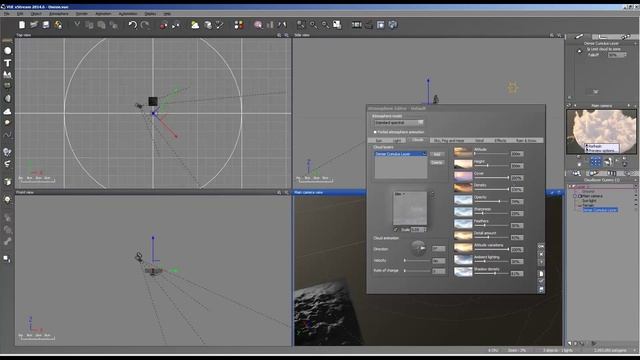Click the save disk icon in Atmosphere Editor
The height and width of the screenshot is (360, 640).
[x=541, y=289]
